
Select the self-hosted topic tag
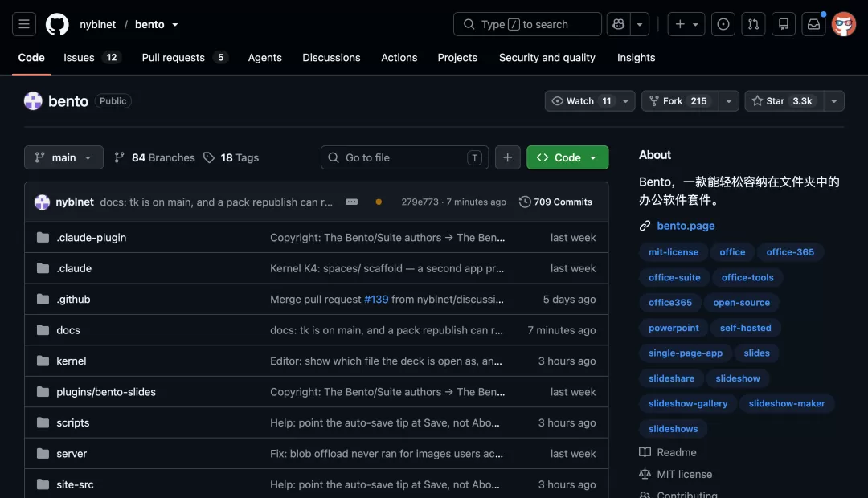[745, 329]
